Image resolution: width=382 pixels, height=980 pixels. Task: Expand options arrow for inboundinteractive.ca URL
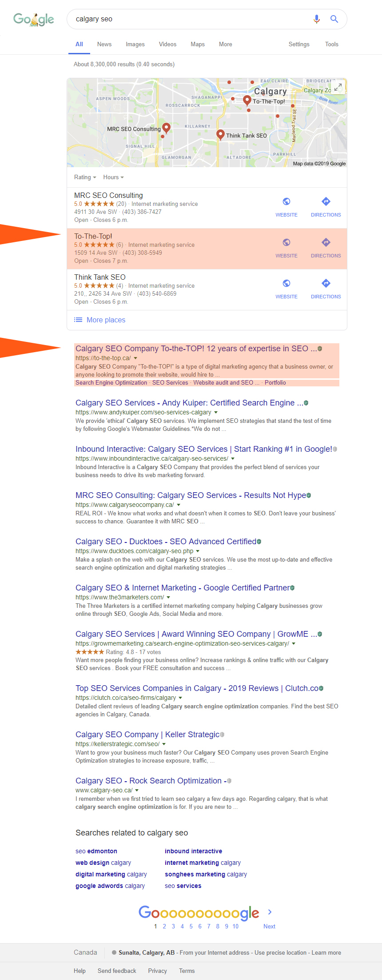(x=233, y=458)
